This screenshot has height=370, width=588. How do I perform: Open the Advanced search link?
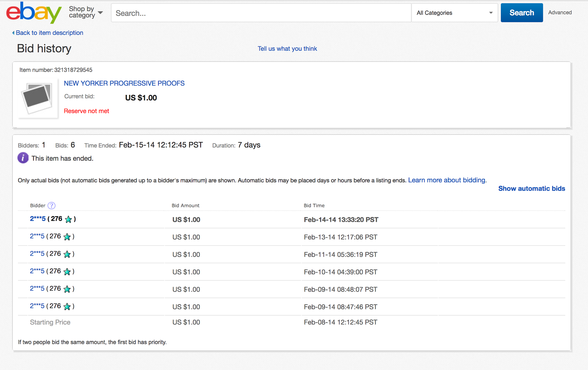tap(560, 13)
